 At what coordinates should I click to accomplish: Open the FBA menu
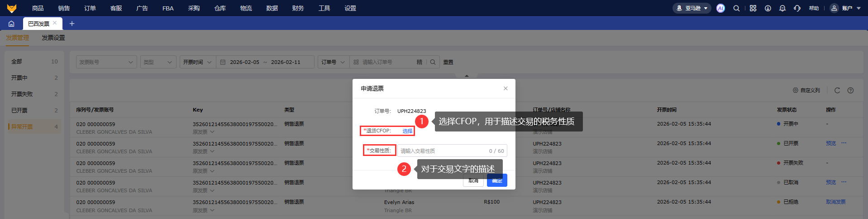pyautogui.click(x=168, y=8)
